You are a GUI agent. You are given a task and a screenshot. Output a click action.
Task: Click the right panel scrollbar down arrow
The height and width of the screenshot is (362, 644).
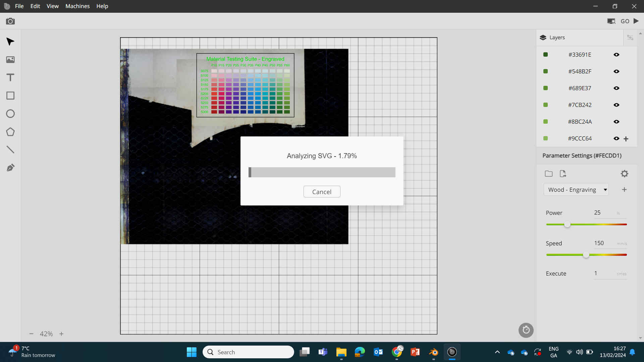pos(640,338)
